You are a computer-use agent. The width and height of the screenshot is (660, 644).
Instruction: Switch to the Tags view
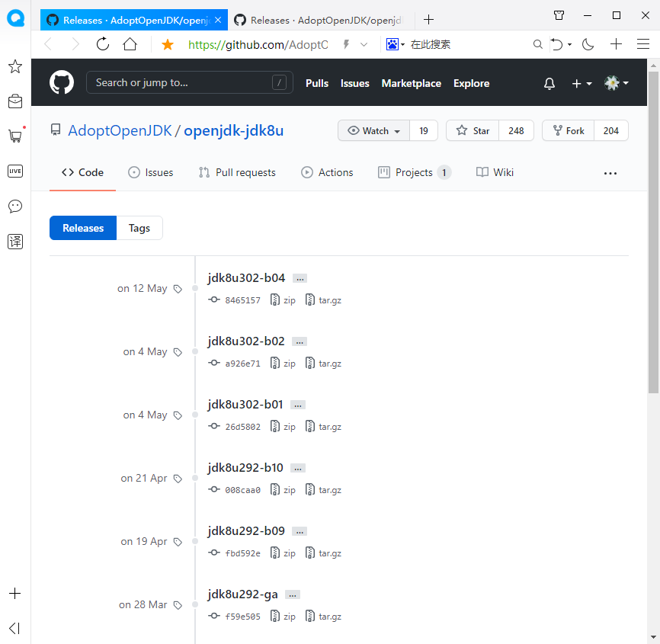tap(139, 228)
